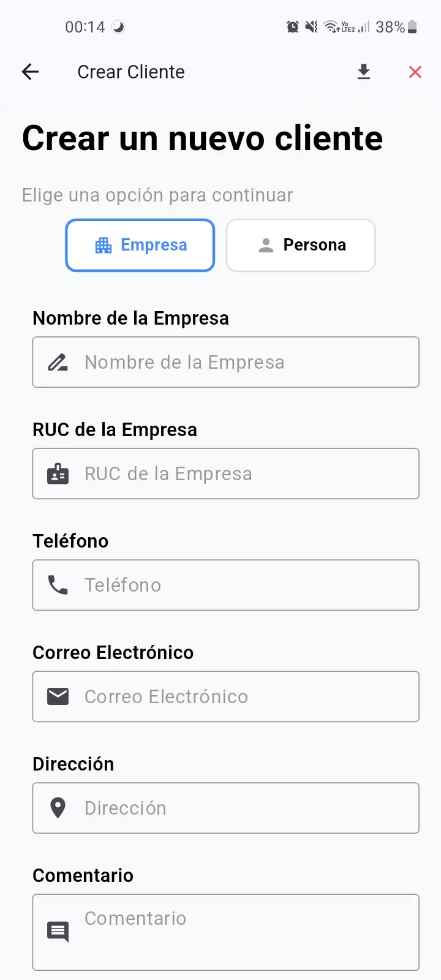441x980 pixels.
Task: Tap the building icon on Empresa
Action: click(x=104, y=246)
